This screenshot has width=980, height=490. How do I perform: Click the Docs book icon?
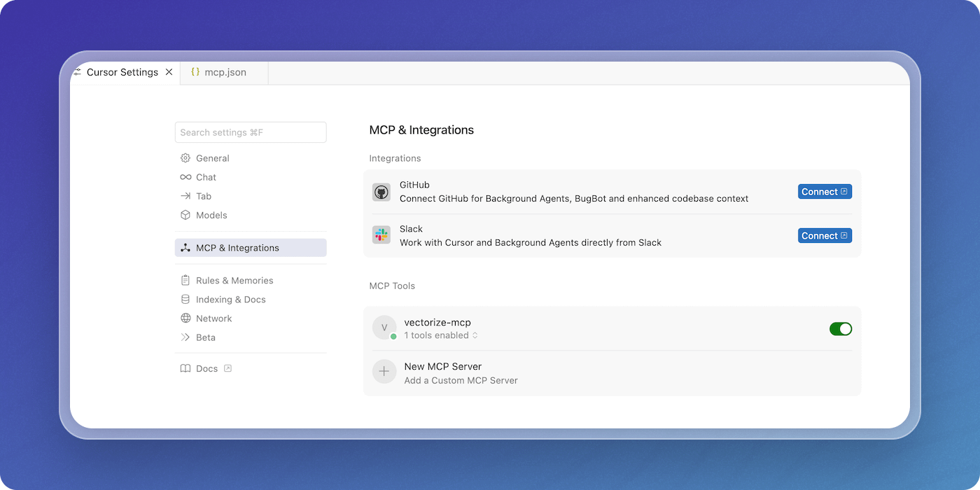click(185, 368)
